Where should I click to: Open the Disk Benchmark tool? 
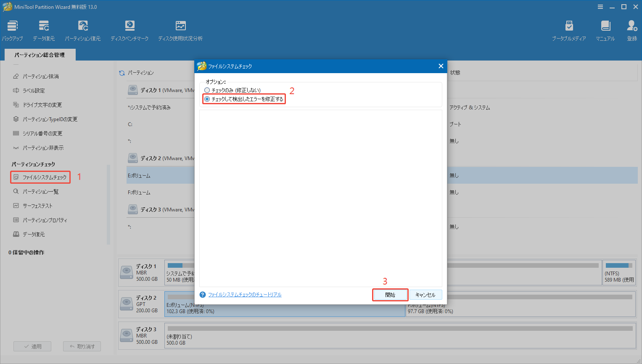[129, 29]
